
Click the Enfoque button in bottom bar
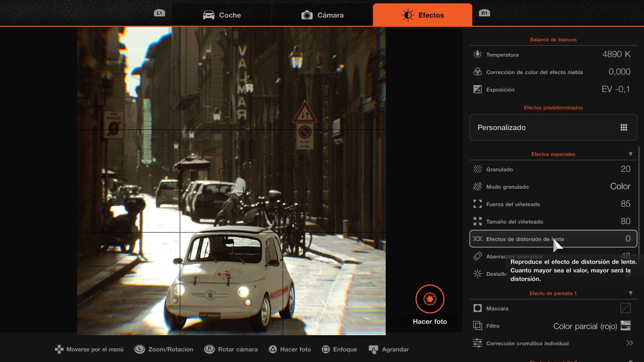coord(339,349)
